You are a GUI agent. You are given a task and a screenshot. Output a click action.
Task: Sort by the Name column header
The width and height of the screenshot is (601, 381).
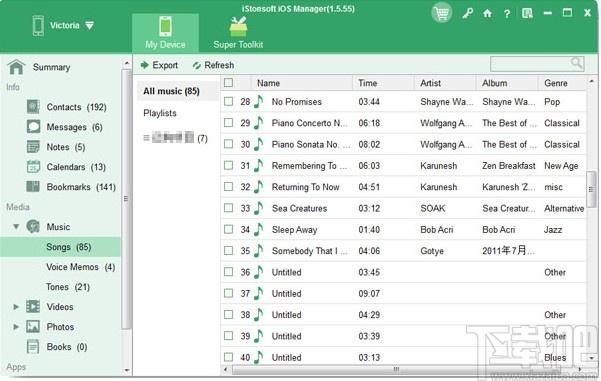coord(302,83)
